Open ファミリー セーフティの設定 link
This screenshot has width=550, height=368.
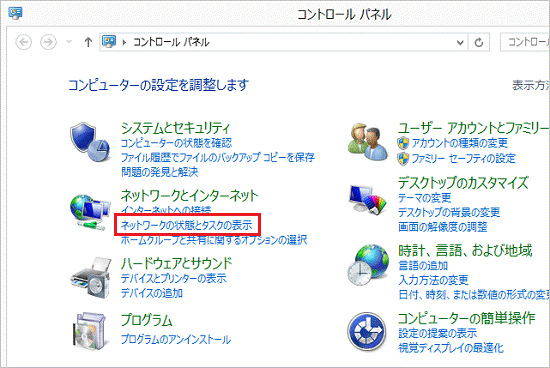(464, 159)
